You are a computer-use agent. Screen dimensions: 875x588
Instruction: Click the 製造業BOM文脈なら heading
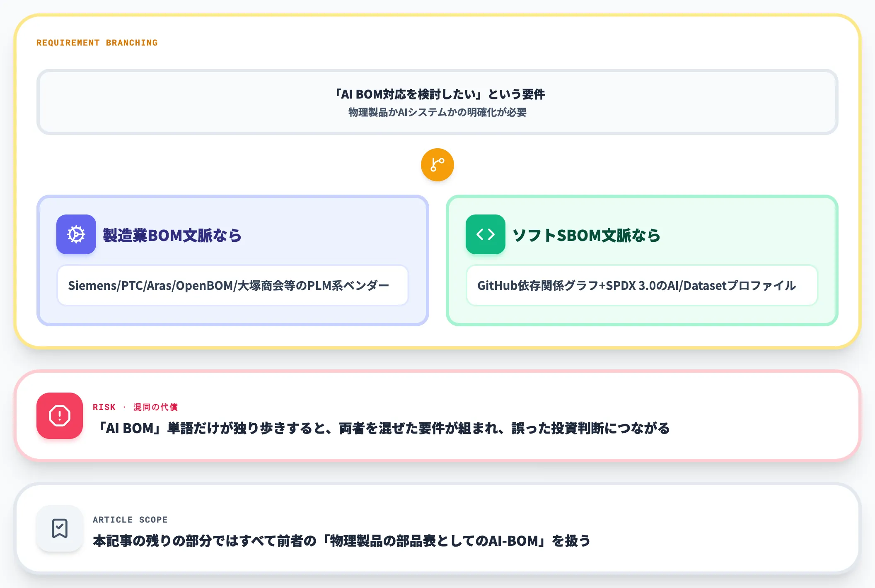(x=172, y=235)
